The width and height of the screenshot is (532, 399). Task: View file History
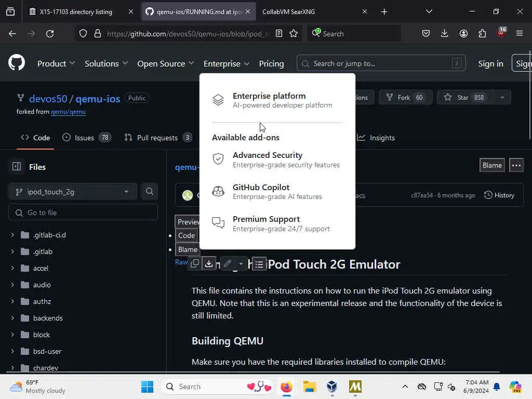coord(499,195)
